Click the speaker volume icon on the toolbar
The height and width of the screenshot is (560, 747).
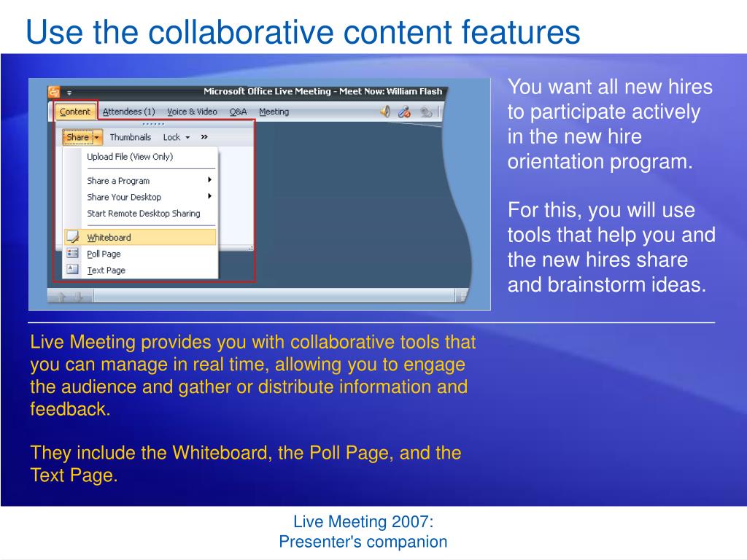(x=384, y=111)
